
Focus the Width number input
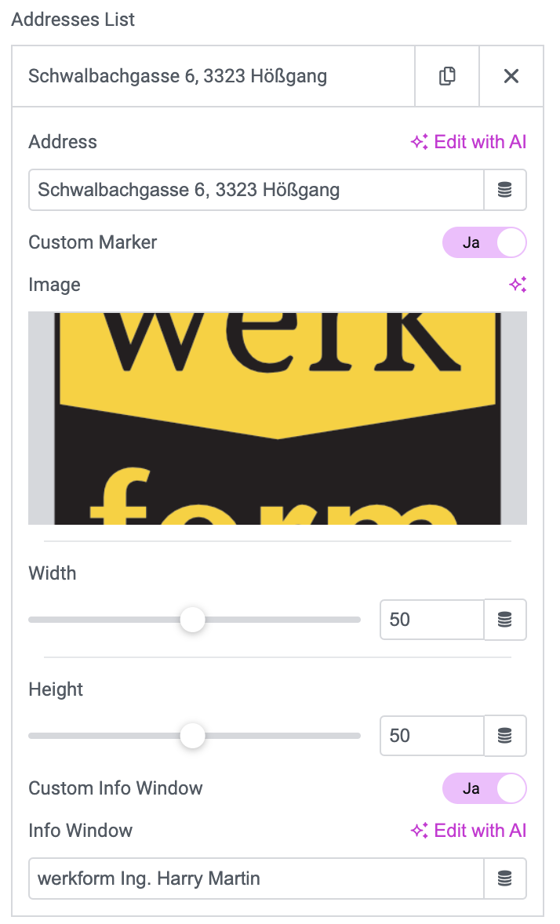point(432,620)
